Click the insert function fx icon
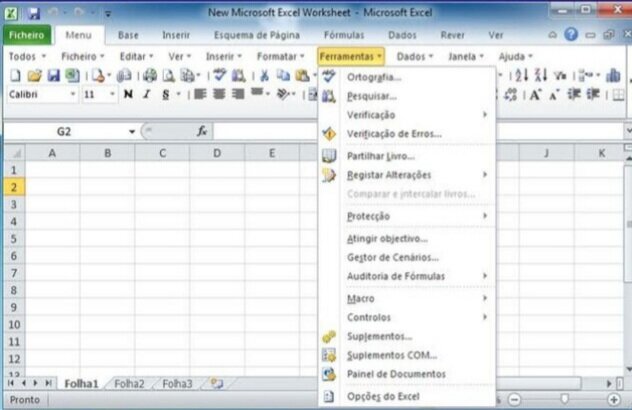This screenshot has width=632, height=410. coord(202,131)
